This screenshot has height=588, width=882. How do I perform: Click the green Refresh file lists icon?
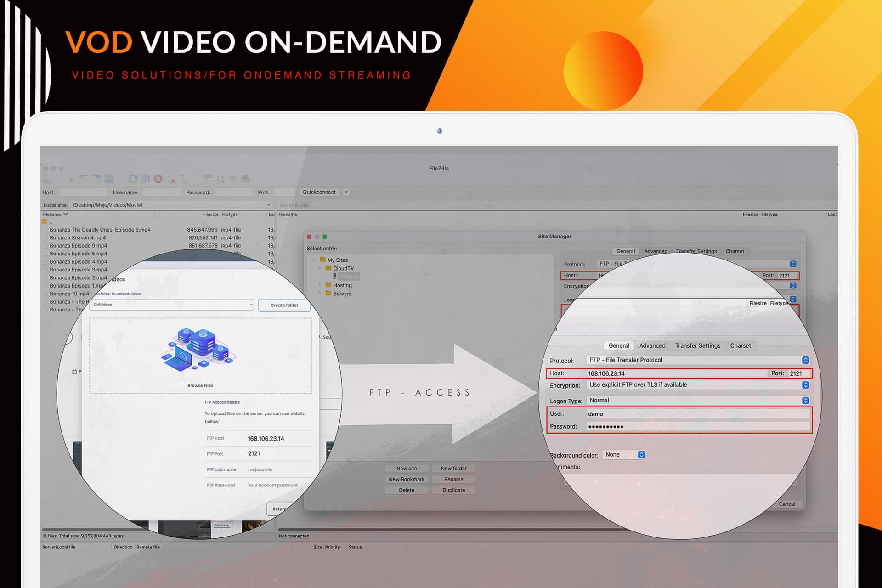[133, 179]
